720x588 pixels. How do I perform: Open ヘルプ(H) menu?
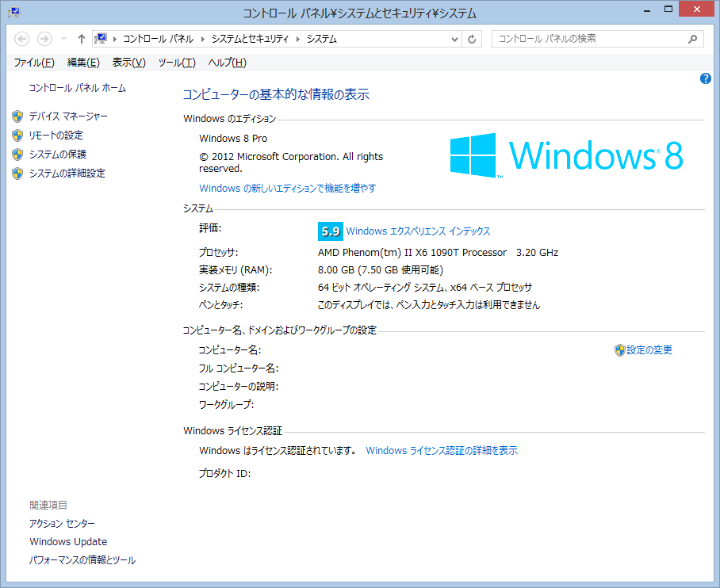[x=228, y=63]
